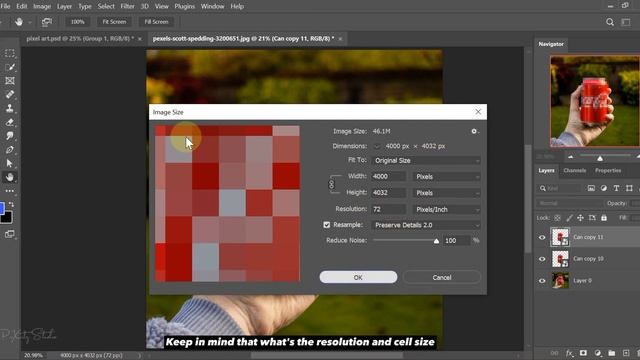Open Resample method dropdown
The image size is (640, 360).
click(x=426, y=225)
